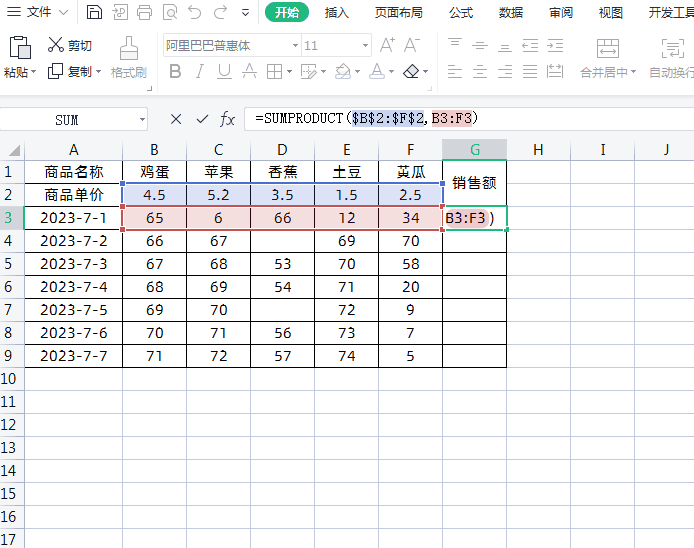Image resolution: width=694 pixels, height=548 pixels.
Task: Click cell F9 containing 5
Action: point(410,356)
